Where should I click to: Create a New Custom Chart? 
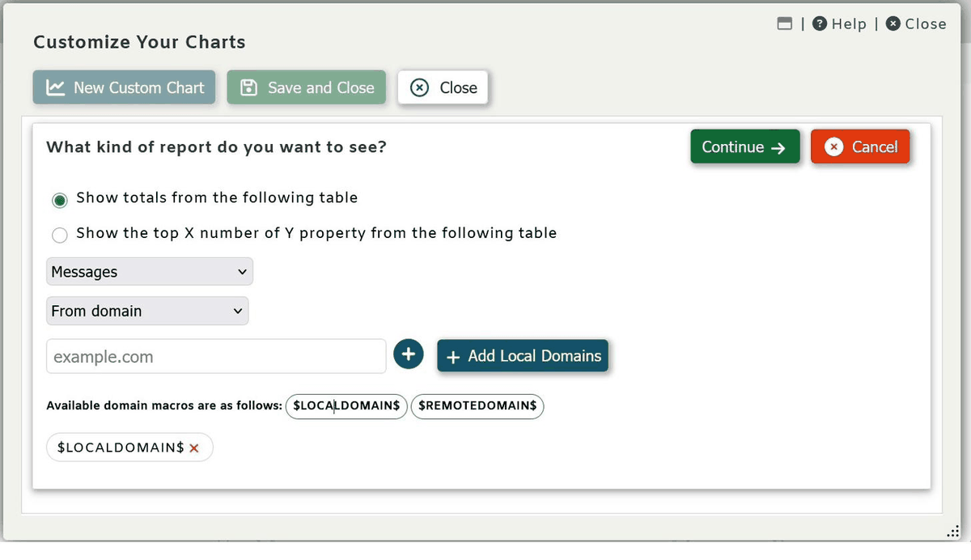[x=124, y=87]
